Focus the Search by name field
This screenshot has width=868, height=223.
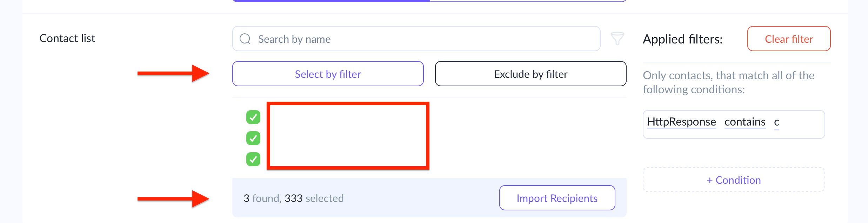tap(421, 39)
